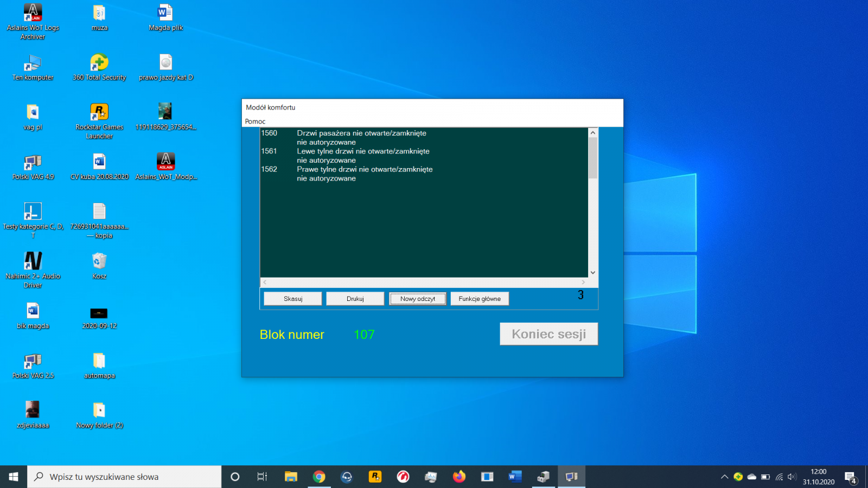
Task: Click the fault list scroll-down arrow
Action: tap(593, 273)
